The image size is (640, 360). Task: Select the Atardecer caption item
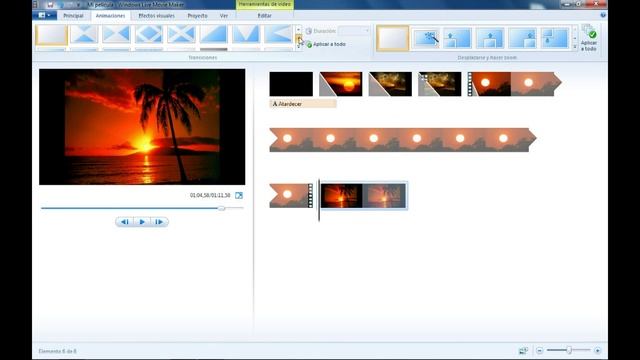click(303, 104)
